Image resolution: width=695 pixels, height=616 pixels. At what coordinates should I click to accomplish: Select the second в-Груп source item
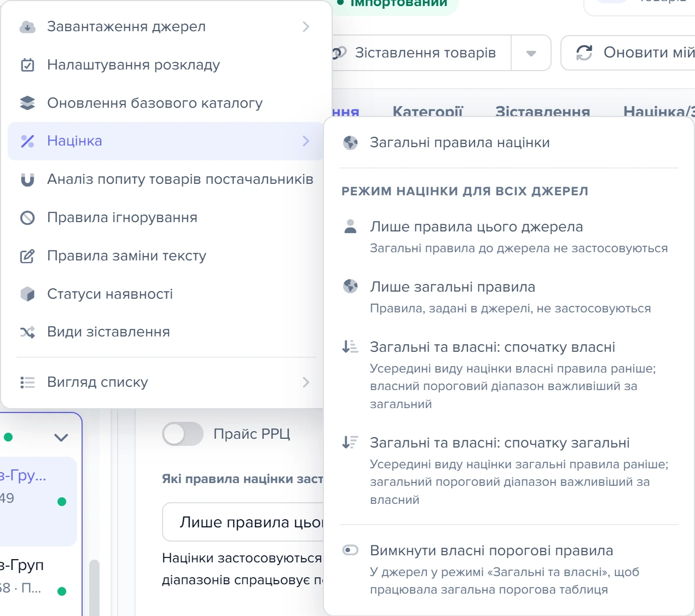click(38, 577)
